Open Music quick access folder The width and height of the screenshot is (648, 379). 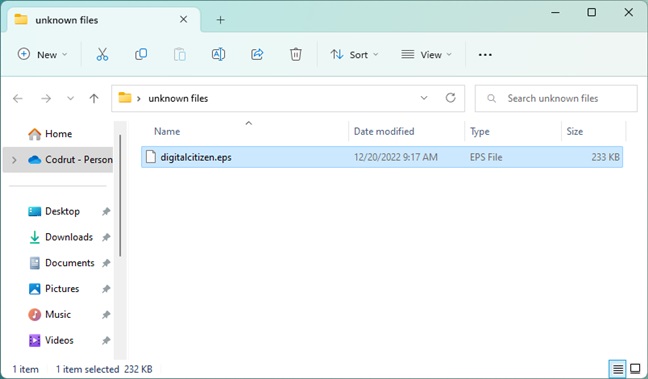(50, 315)
